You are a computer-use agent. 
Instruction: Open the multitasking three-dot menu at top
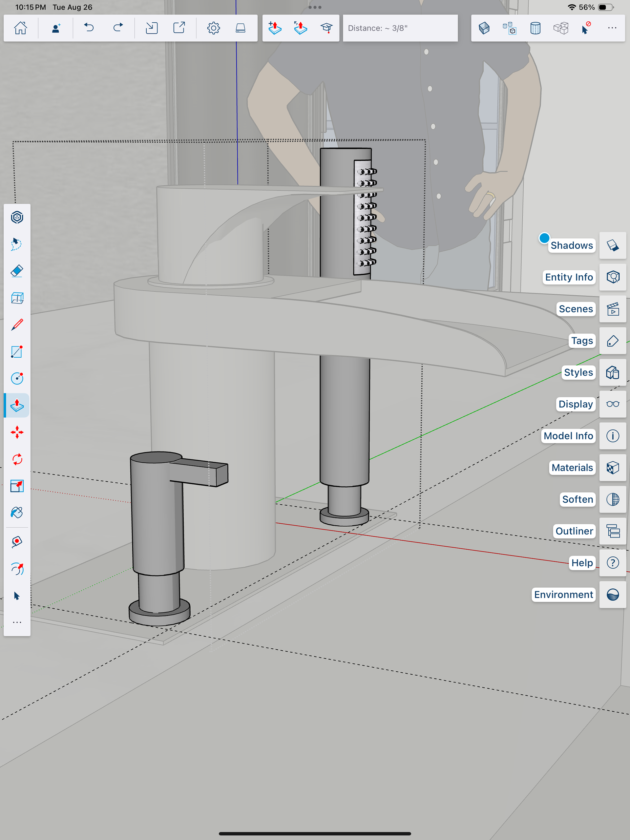315,7
